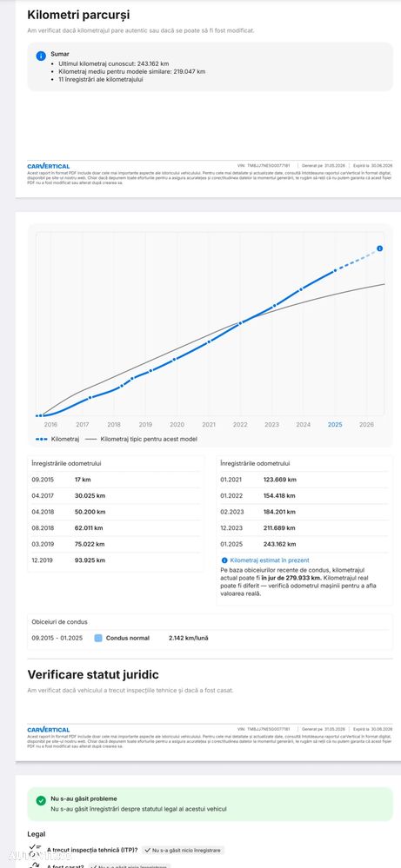Click the blue dashed Kilometraj legend marker
Image resolution: width=401 pixels, height=868 pixels.
tap(42, 439)
